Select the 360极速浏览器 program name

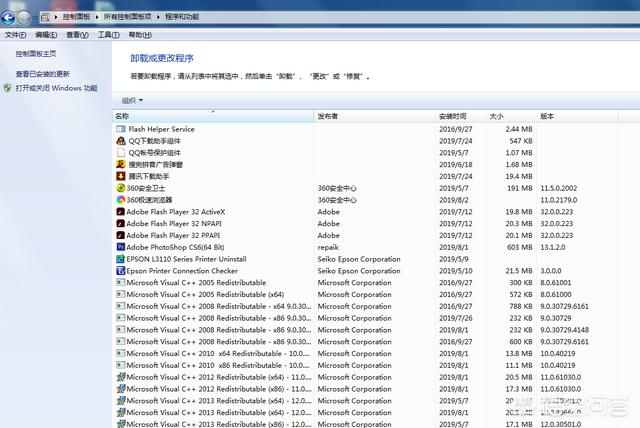tap(149, 200)
